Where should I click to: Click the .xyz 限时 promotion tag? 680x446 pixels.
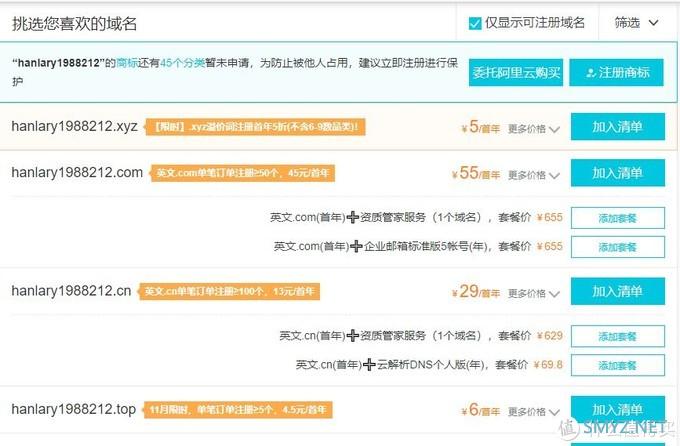tap(255, 127)
